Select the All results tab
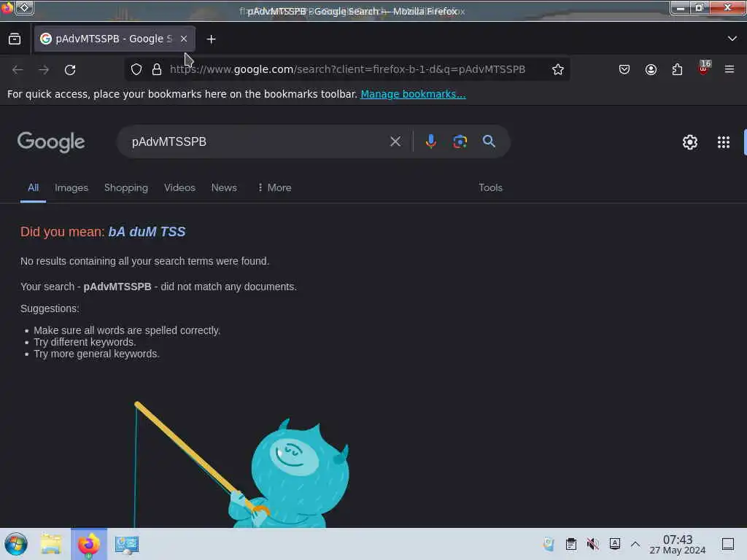 [33, 187]
